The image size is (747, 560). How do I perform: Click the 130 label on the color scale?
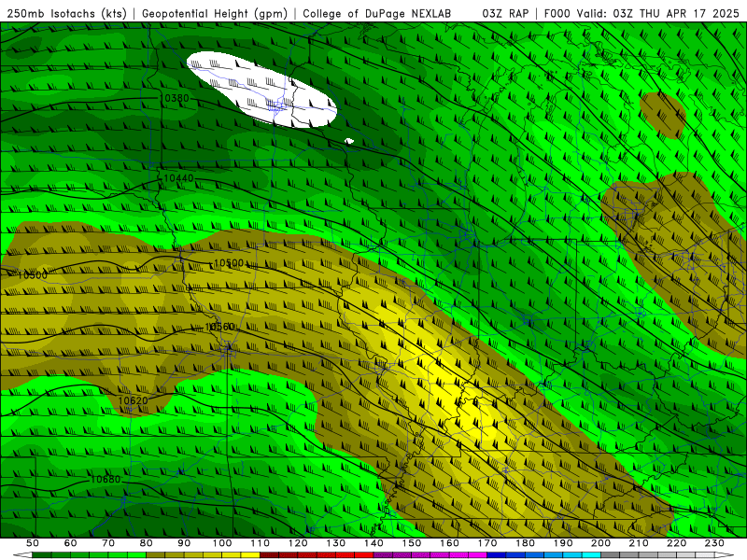pyautogui.click(x=336, y=543)
